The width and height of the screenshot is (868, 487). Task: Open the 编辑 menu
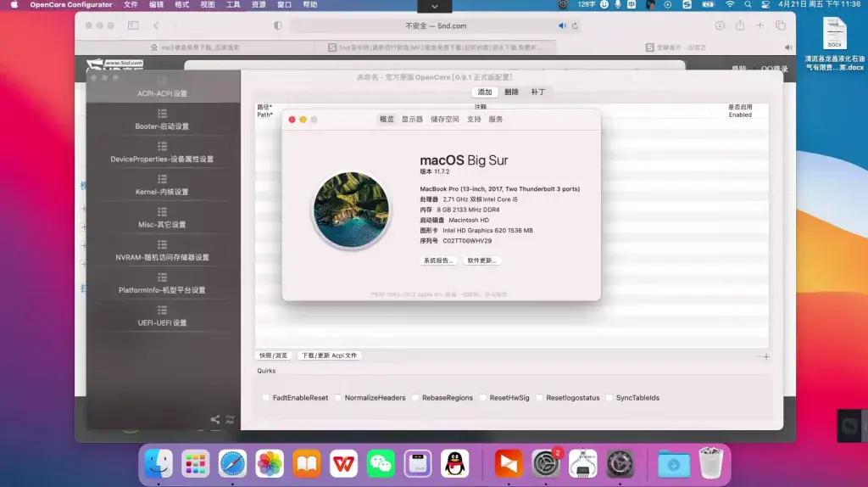(x=156, y=4)
